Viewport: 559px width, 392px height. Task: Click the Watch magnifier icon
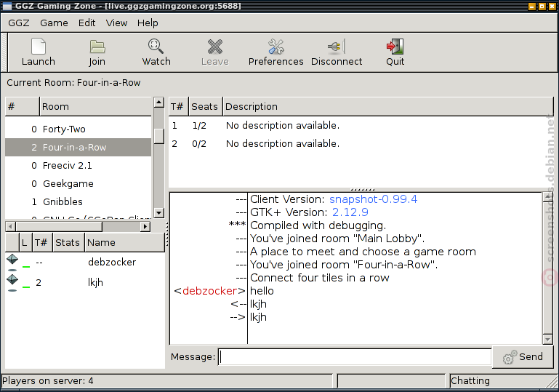coord(156,47)
